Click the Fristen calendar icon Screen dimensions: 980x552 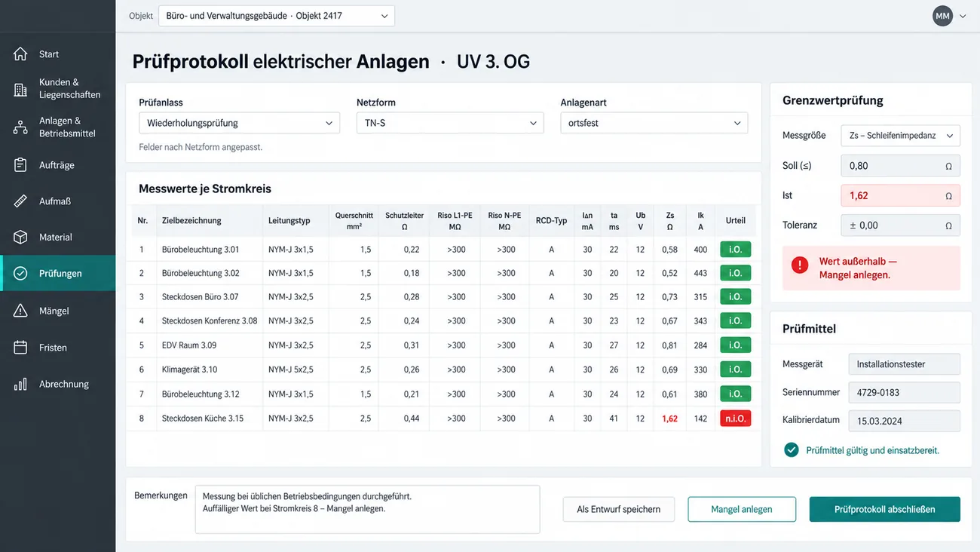click(20, 347)
